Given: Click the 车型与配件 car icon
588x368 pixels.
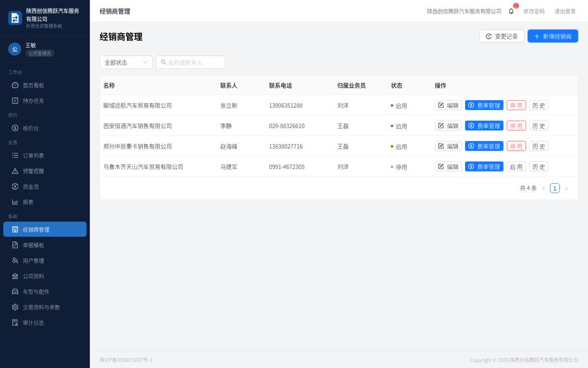Looking at the screenshot, I should tap(15, 292).
